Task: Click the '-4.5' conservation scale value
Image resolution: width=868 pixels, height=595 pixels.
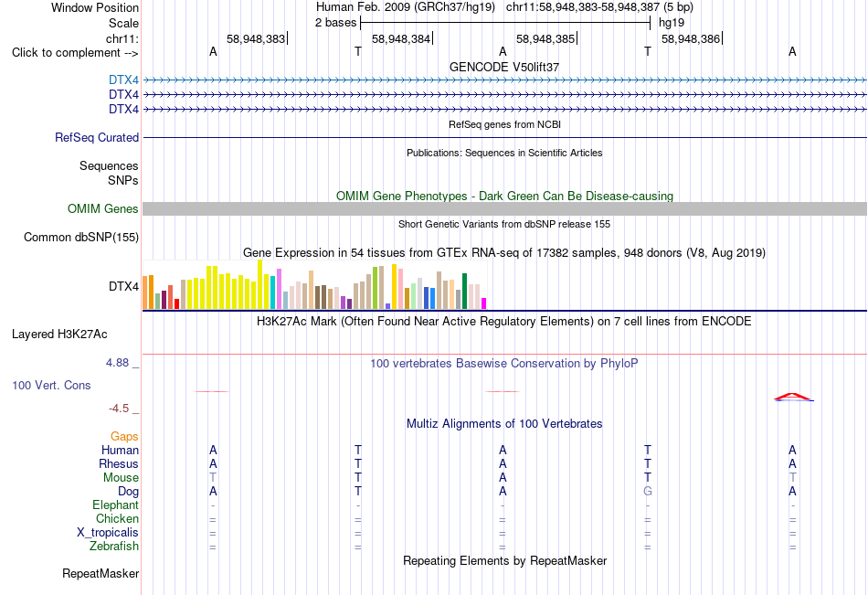Action: (x=119, y=409)
